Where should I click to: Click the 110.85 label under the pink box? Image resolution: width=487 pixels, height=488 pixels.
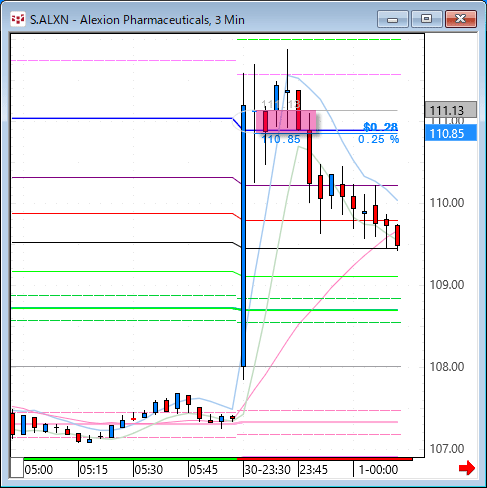(281, 139)
